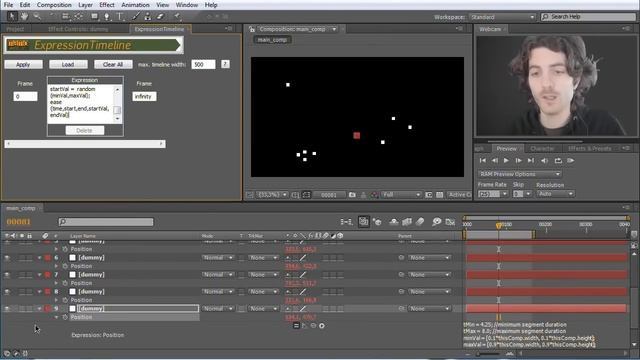
Task: Click the Apply button in ExpressionTimeline
Action: [23, 64]
